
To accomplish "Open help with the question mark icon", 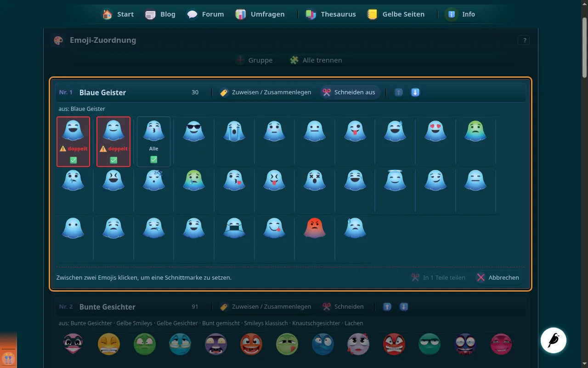I will coord(524,40).
